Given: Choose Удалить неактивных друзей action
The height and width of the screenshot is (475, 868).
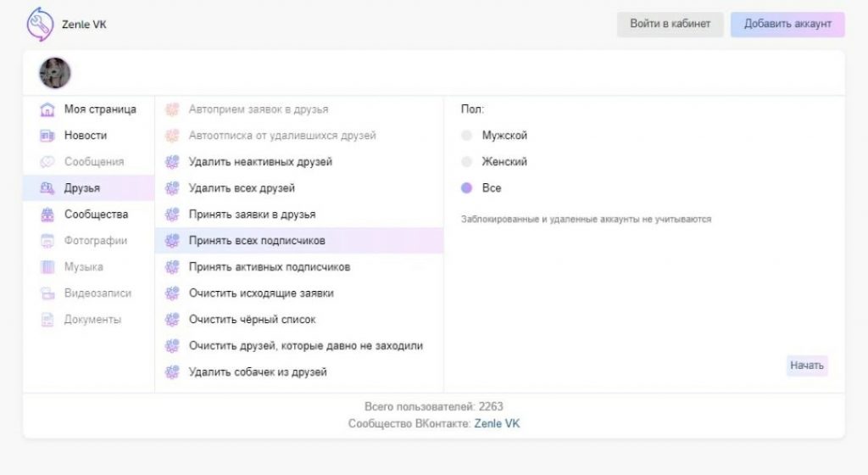Looking at the screenshot, I should coord(260,162).
